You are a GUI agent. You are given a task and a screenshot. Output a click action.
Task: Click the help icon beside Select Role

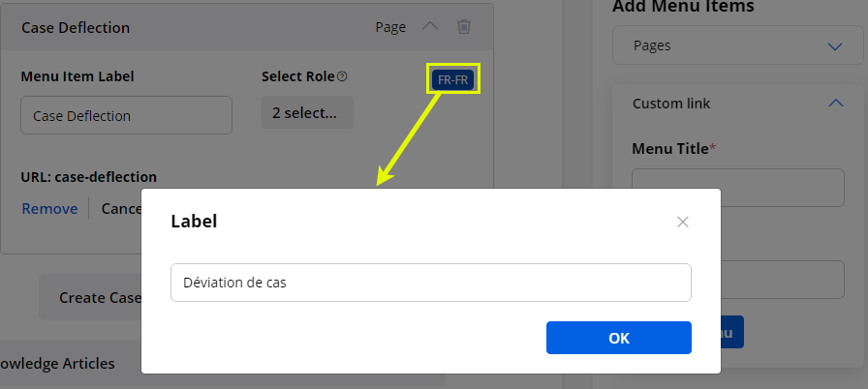pos(342,76)
